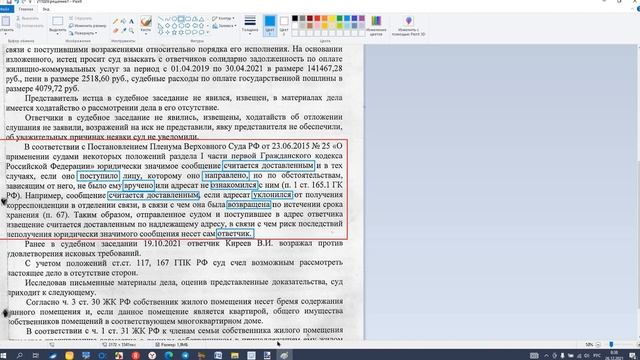Pick the green color swatch
640x360 pixels.
tap(340, 18)
